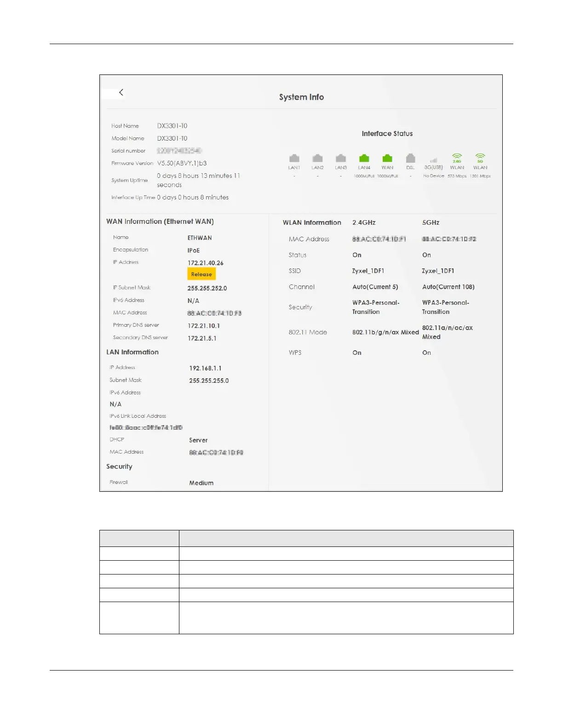Click channel Auto(Current 5)
The image size is (563, 728).
(x=375, y=287)
